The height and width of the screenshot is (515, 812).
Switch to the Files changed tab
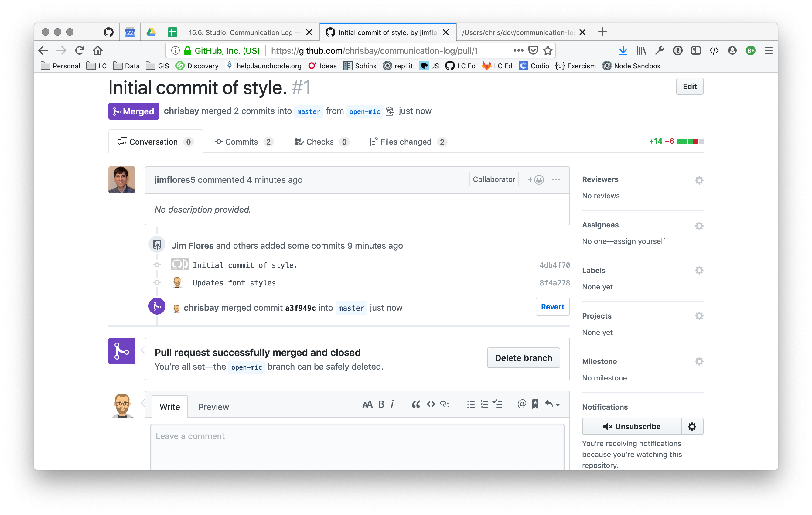(x=406, y=142)
